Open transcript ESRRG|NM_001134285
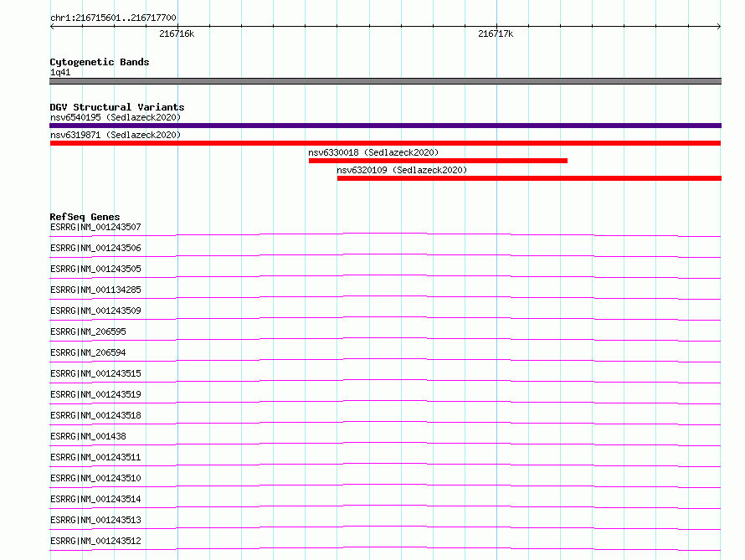Image resolution: width=745 pixels, height=560 pixels. pos(95,290)
